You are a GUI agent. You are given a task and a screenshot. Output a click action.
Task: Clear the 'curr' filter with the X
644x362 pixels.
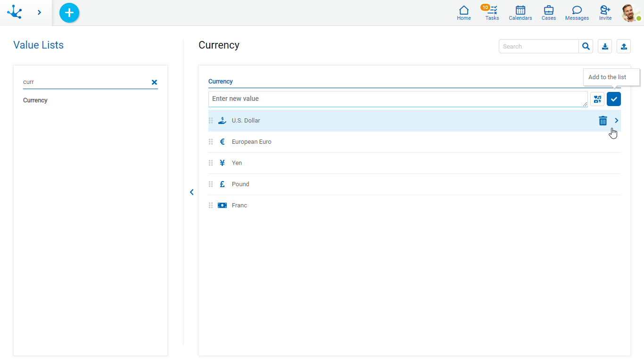154,82
